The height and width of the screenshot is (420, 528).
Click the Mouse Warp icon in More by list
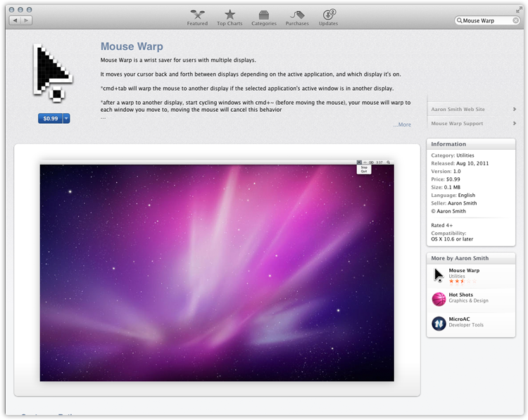(x=439, y=274)
